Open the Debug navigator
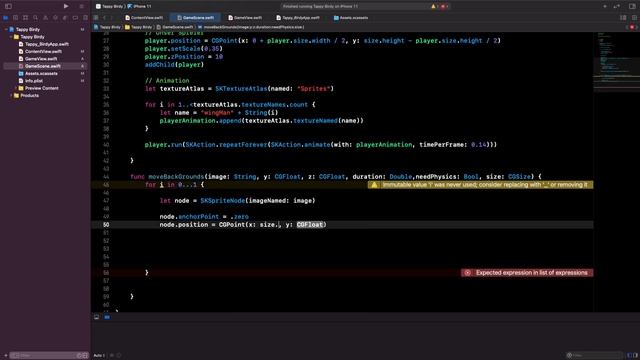Screen dimensions: 640x360 65,18
